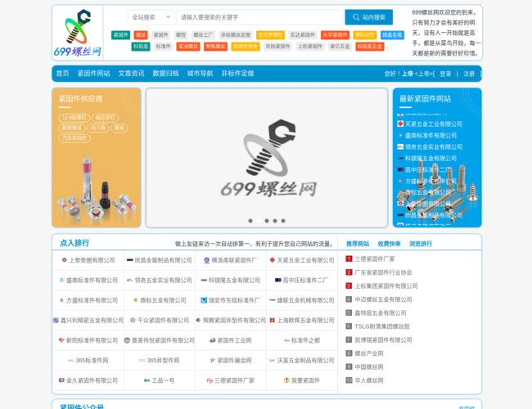Select the yellow 达克罗螺栓 tag
532x409 pixels.
pyautogui.click(x=270, y=35)
